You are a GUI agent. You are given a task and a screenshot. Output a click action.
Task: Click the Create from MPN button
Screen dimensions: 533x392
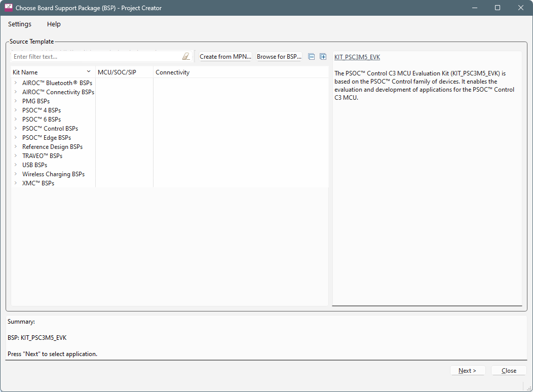tap(225, 57)
